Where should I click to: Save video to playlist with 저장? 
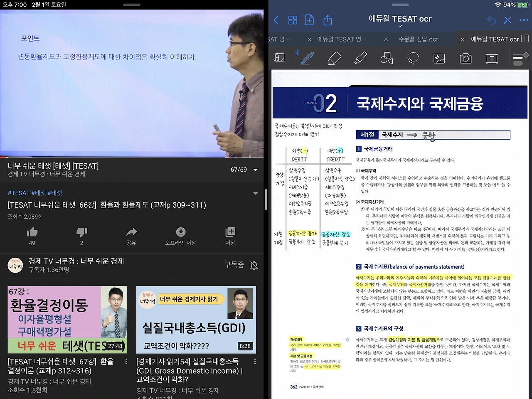[x=230, y=236]
